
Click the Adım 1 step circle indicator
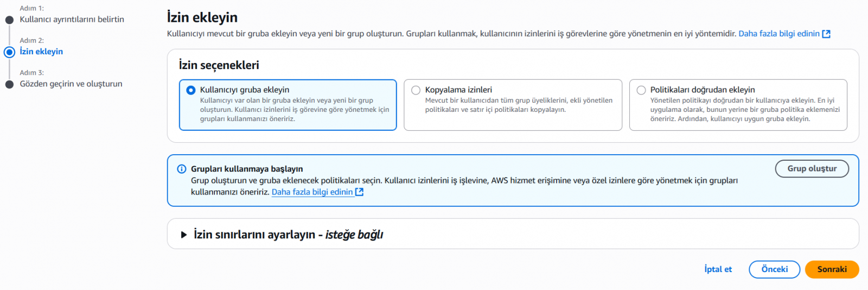click(x=9, y=20)
